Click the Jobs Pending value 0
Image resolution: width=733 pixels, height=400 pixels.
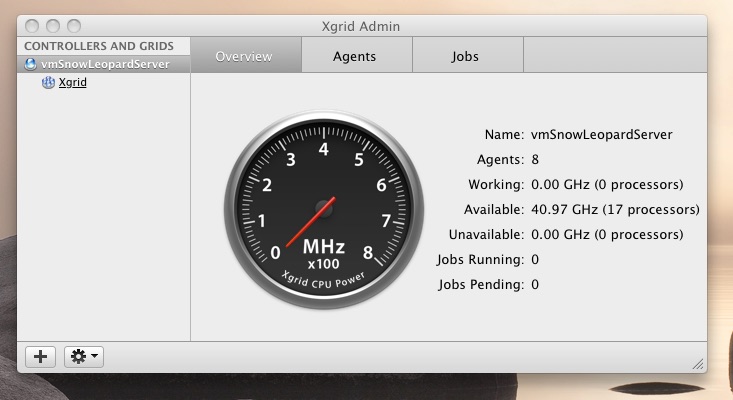click(535, 285)
